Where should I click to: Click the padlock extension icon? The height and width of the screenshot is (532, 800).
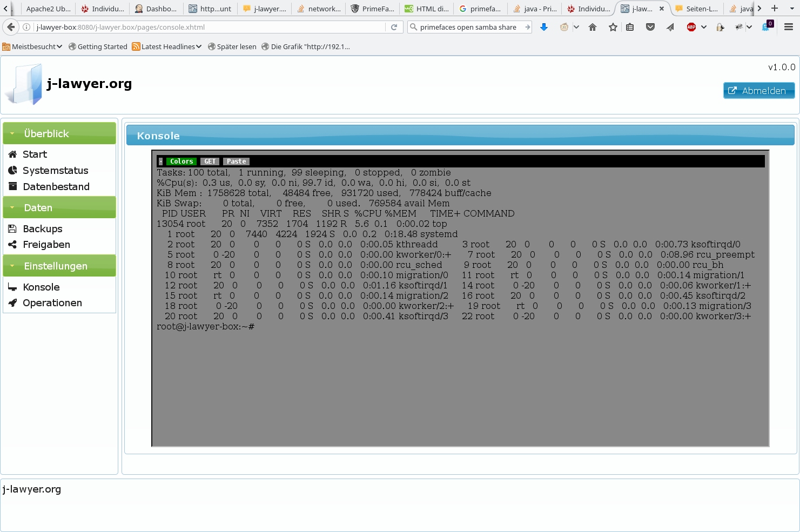720,27
